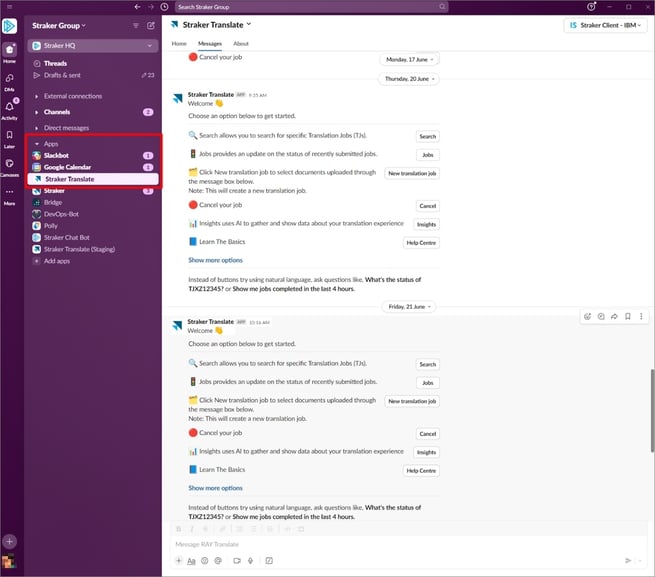Open the Friday, 21 June date dropdown

pos(409,307)
